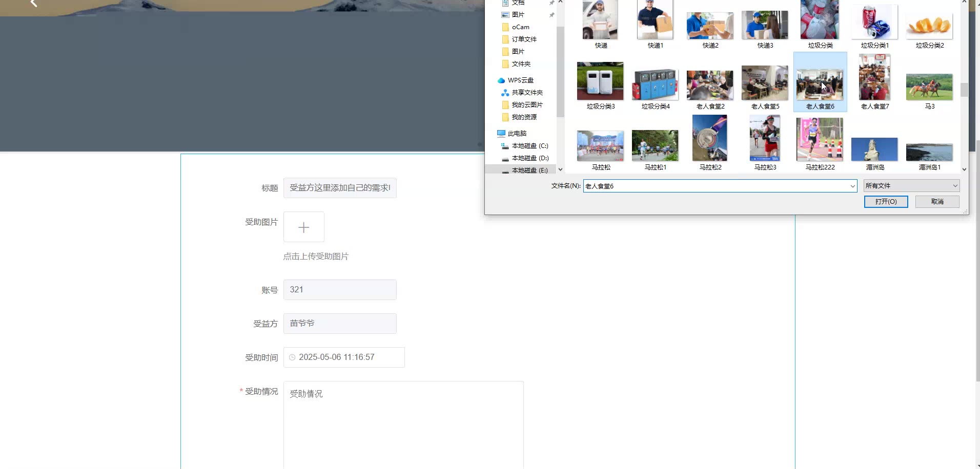This screenshot has height=469, width=980.
Task: Click the 取消 button
Action: tap(937, 202)
